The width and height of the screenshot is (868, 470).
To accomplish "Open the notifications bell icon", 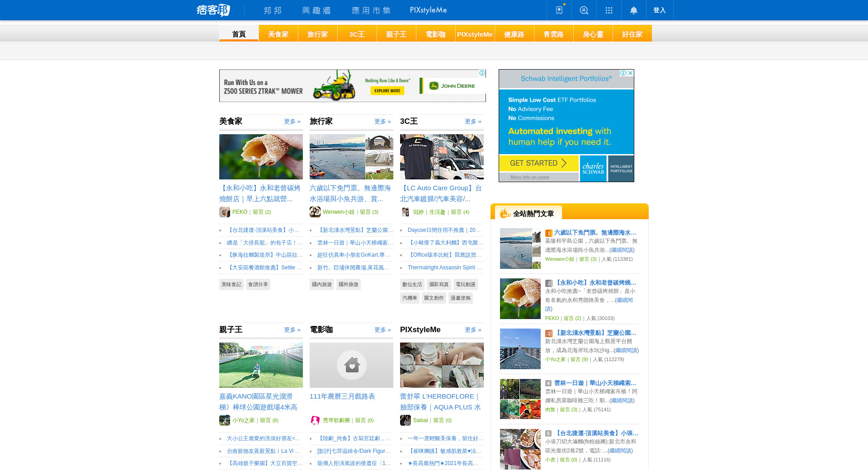I will tap(634, 10).
